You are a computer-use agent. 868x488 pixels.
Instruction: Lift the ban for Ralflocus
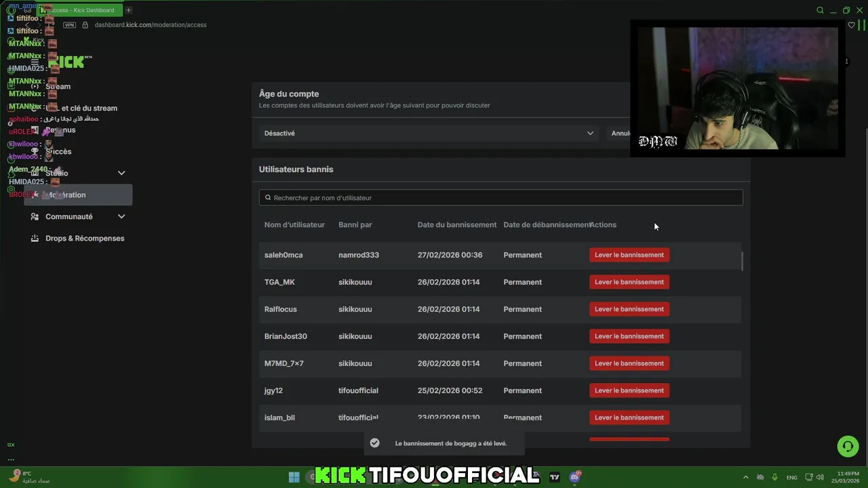pos(629,309)
